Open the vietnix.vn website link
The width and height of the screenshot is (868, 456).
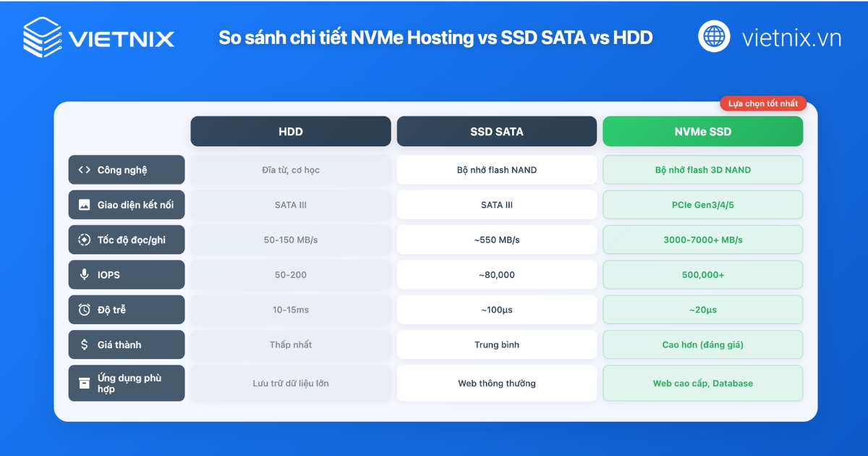(x=789, y=36)
